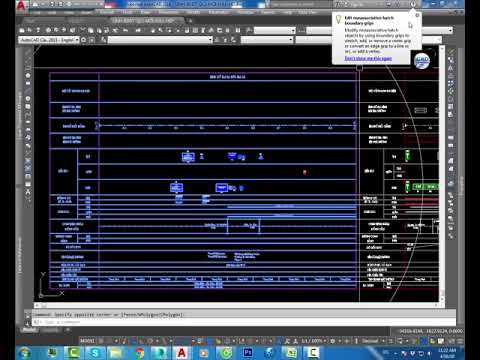The image size is (480, 360).
Task: Select the Polygon tool in Draw toolbar
Action: pos(28,75)
